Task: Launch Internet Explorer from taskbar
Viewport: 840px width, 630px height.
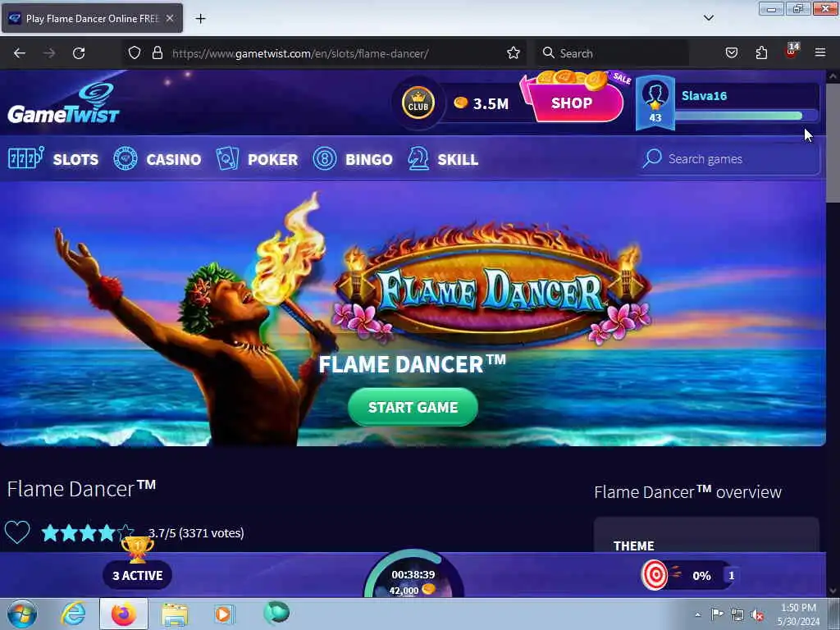Action: 73,614
